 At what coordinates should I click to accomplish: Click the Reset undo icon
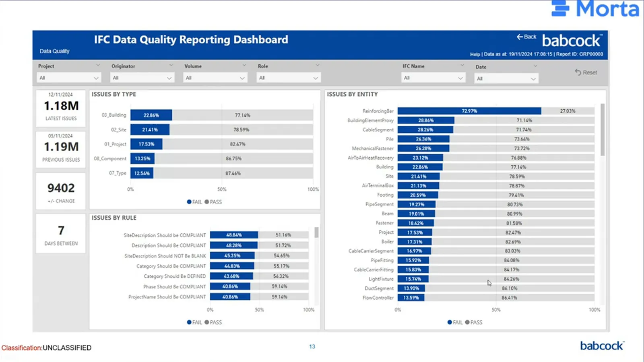point(578,72)
